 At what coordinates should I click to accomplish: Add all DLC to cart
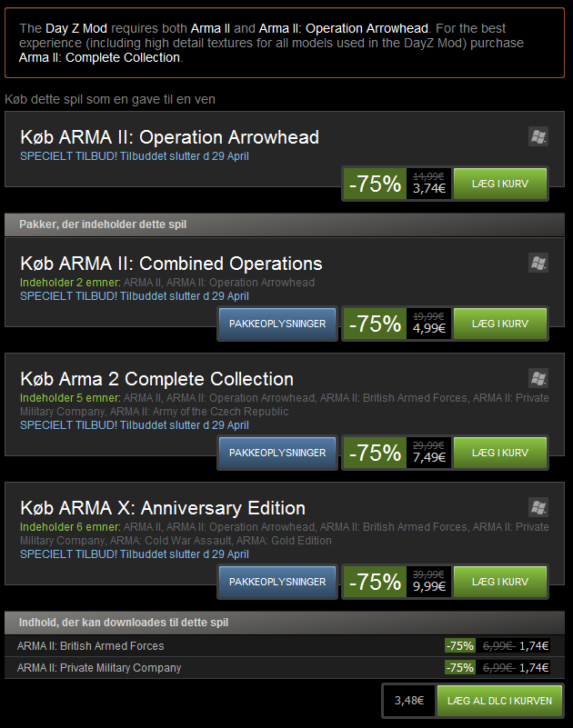pos(499,701)
